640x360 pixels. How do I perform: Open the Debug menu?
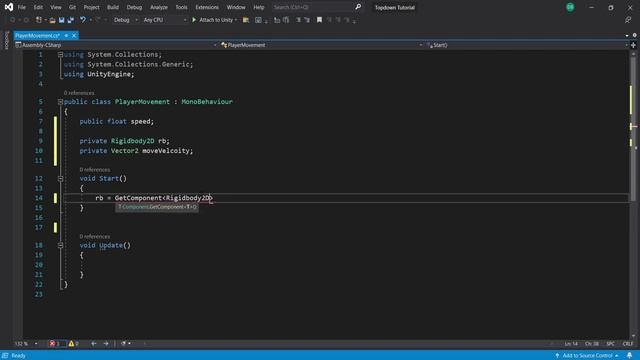(x=134, y=7)
